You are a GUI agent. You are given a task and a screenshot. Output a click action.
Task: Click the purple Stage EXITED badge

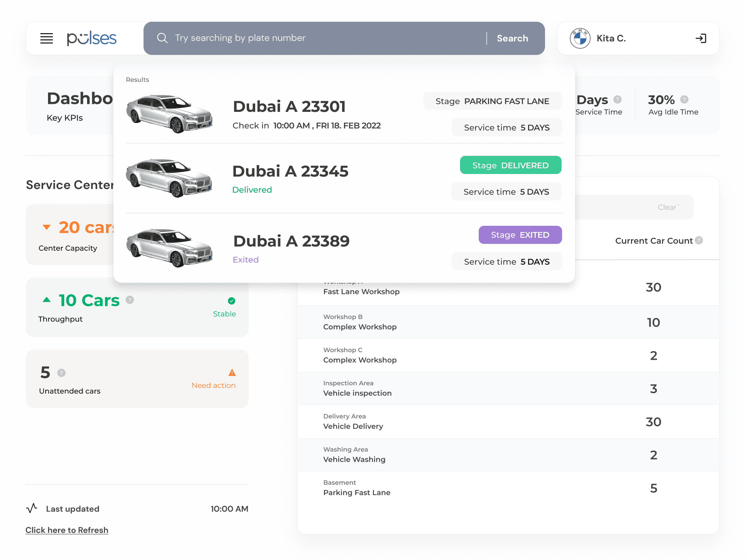pyautogui.click(x=520, y=235)
